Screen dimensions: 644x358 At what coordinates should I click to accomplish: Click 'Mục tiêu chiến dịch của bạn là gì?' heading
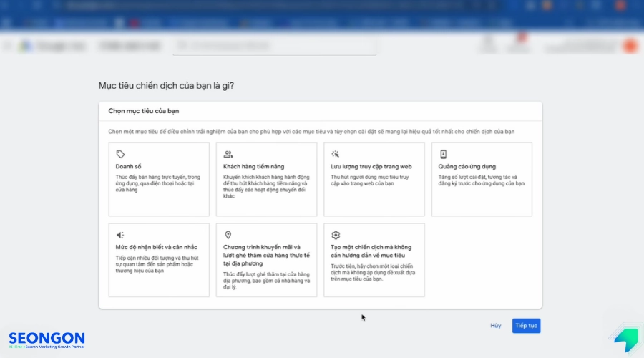click(x=166, y=85)
